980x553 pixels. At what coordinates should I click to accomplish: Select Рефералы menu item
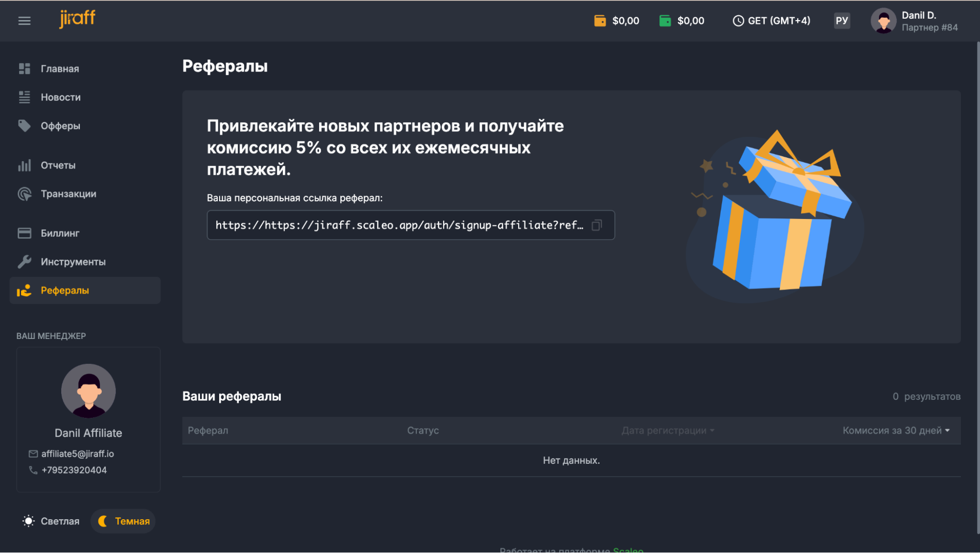click(85, 290)
